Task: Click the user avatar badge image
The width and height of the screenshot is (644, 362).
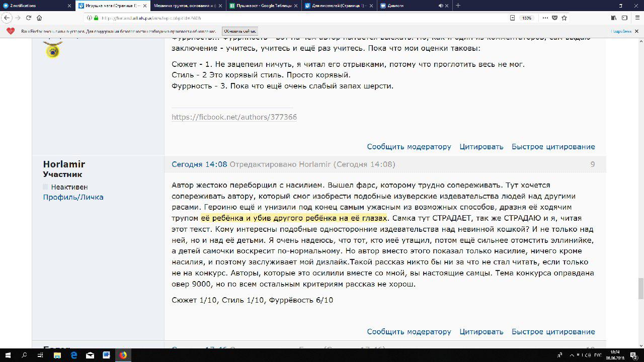Action: point(53,50)
